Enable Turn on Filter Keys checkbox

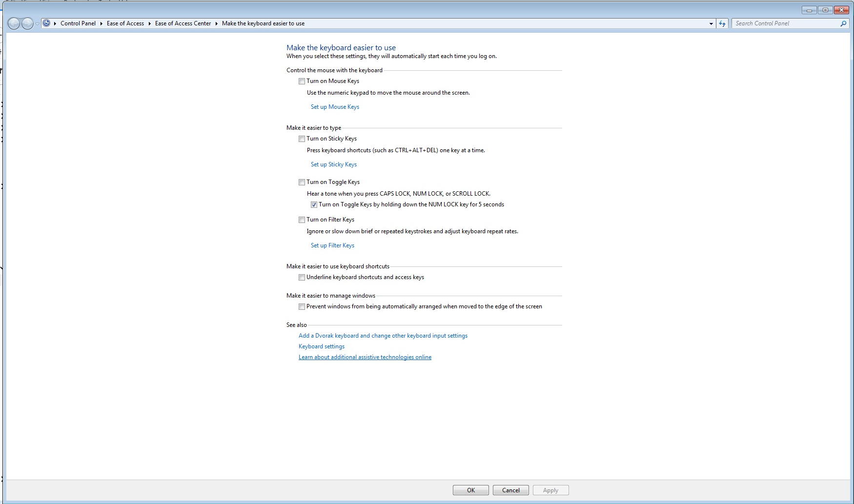tap(302, 220)
